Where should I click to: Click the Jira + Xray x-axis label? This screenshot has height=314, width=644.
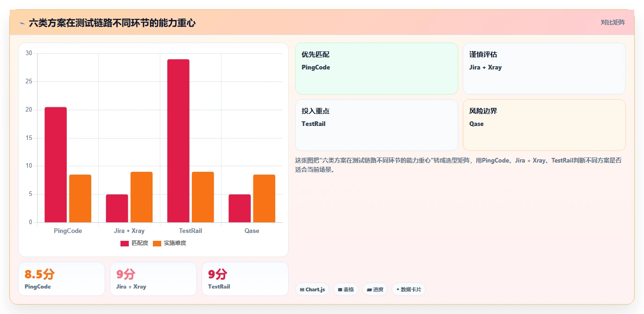tap(129, 231)
